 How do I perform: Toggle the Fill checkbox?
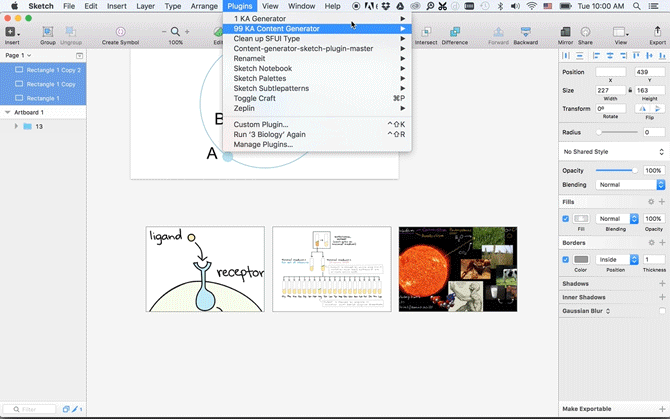pos(565,219)
